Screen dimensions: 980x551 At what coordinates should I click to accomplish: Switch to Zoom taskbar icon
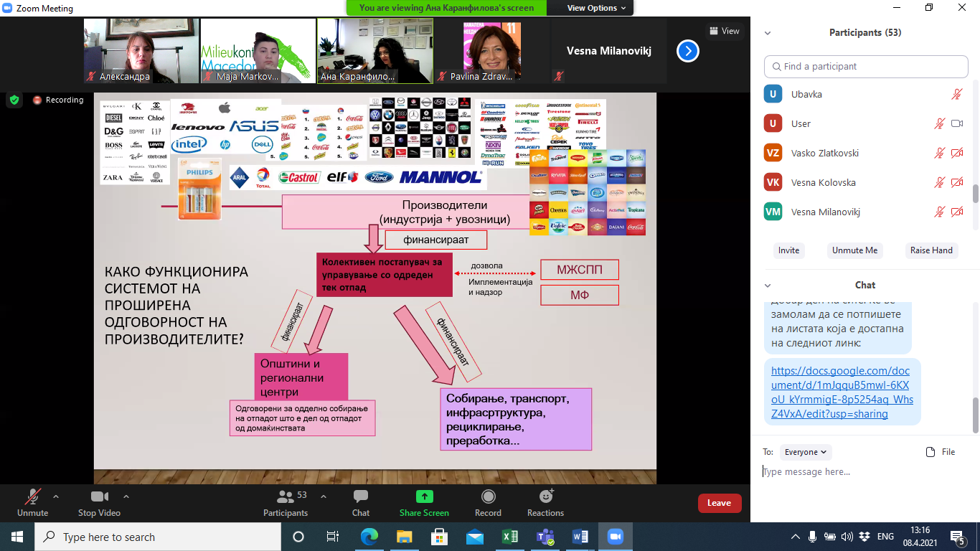pyautogui.click(x=615, y=537)
